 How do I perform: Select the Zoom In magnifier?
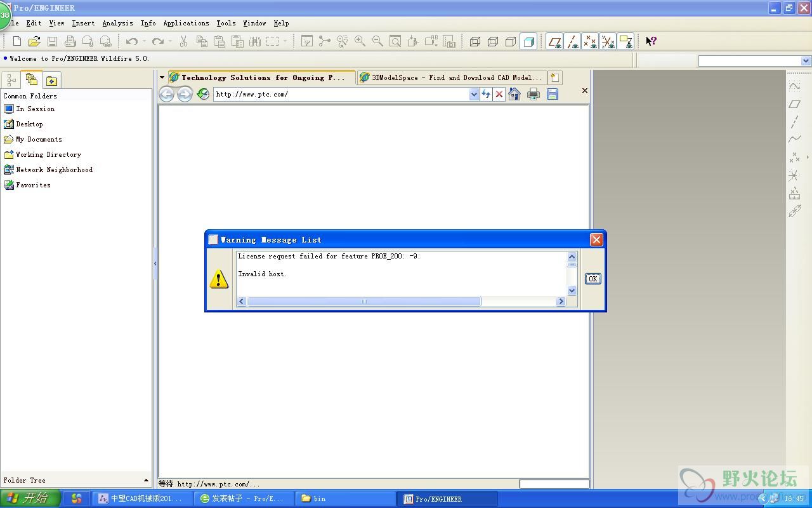click(360, 41)
